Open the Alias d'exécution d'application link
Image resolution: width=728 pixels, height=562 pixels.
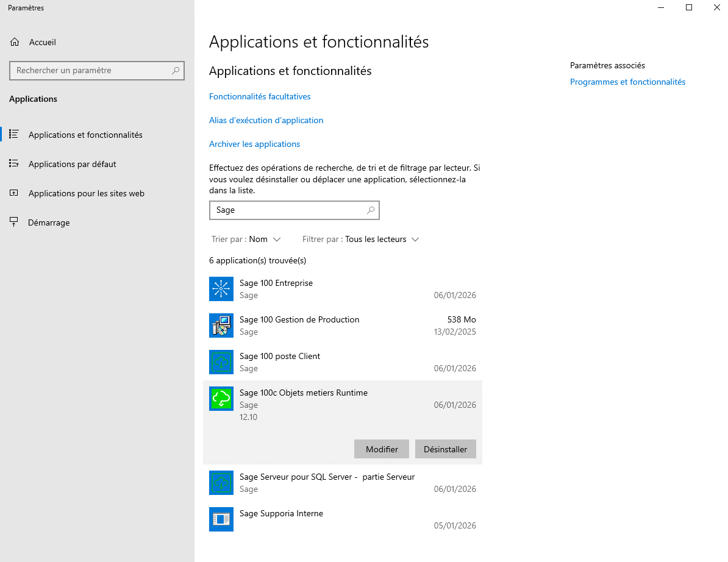[266, 121]
